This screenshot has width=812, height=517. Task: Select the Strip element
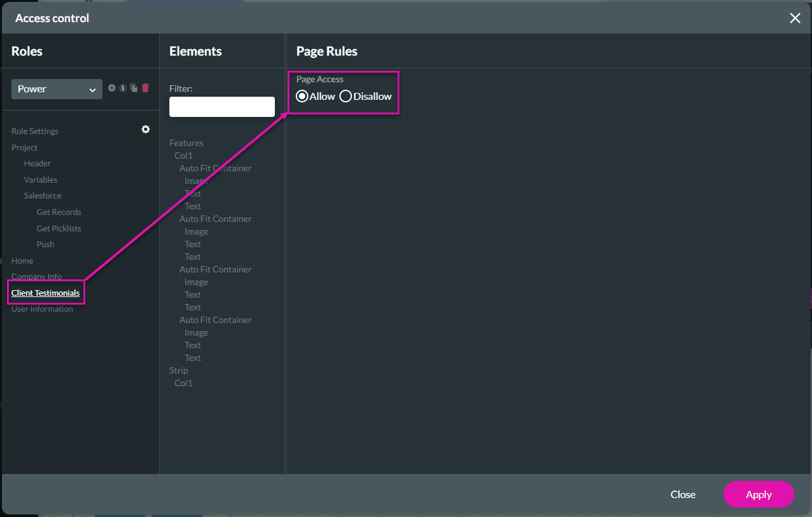click(178, 370)
